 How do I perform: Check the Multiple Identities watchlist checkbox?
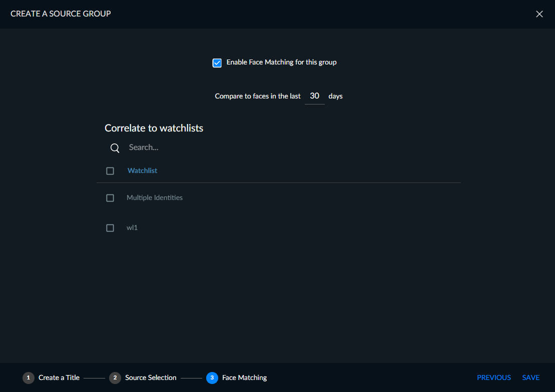(110, 198)
